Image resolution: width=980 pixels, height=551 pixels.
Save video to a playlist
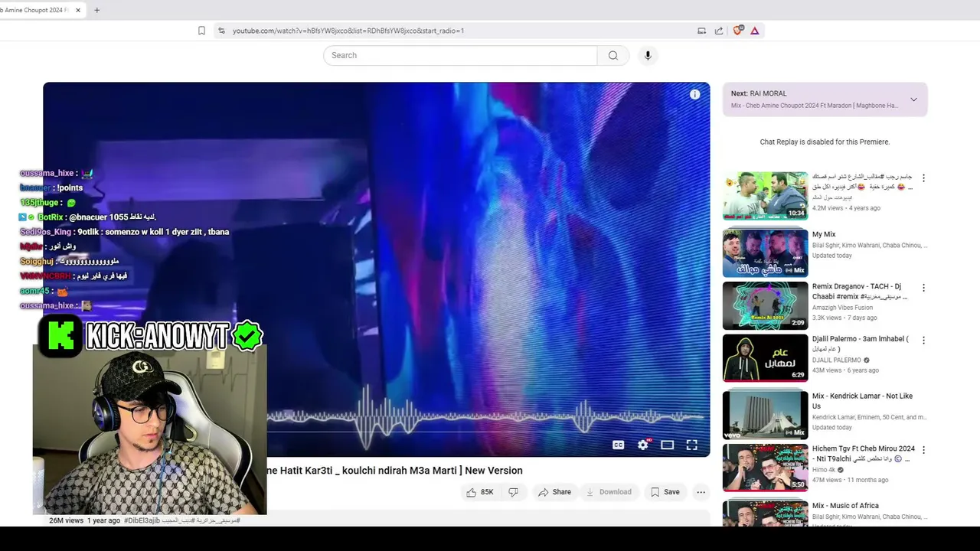click(665, 492)
